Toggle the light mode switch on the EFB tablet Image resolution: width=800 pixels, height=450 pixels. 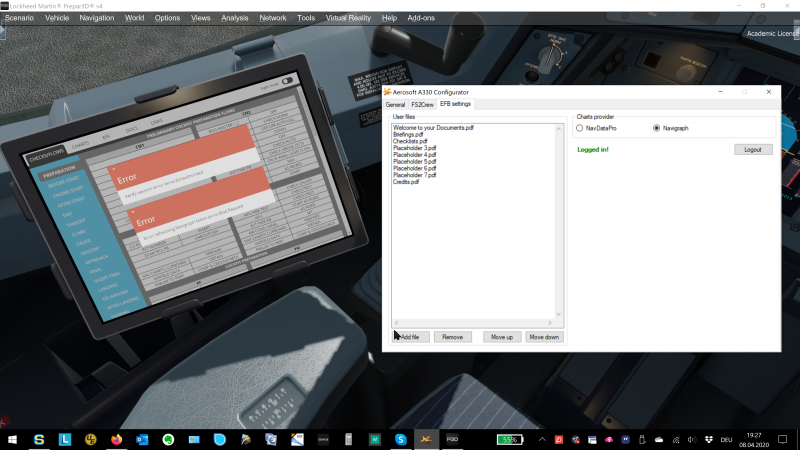tap(287, 81)
